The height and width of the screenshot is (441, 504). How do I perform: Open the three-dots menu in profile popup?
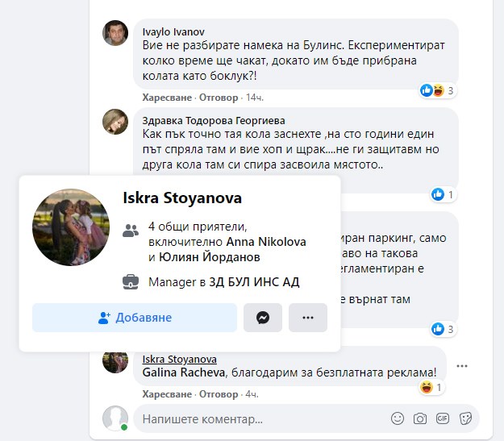point(307,318)
